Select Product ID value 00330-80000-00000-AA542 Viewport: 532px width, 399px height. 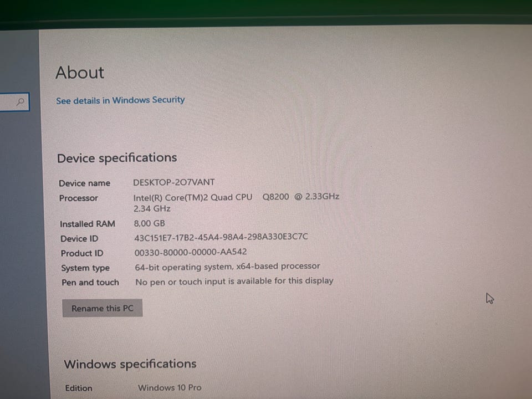pyautogui.click(x=191, y=252)
